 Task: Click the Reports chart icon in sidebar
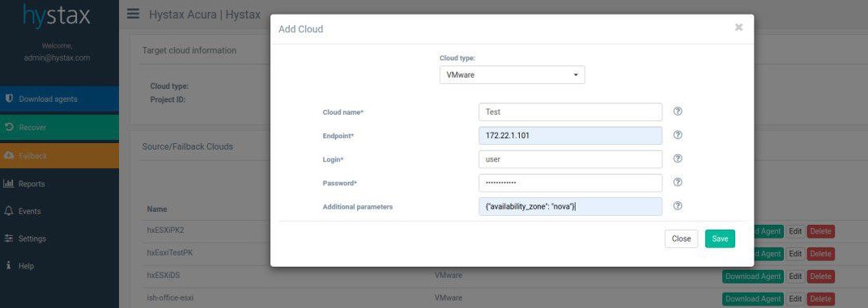tap(8, 184)
